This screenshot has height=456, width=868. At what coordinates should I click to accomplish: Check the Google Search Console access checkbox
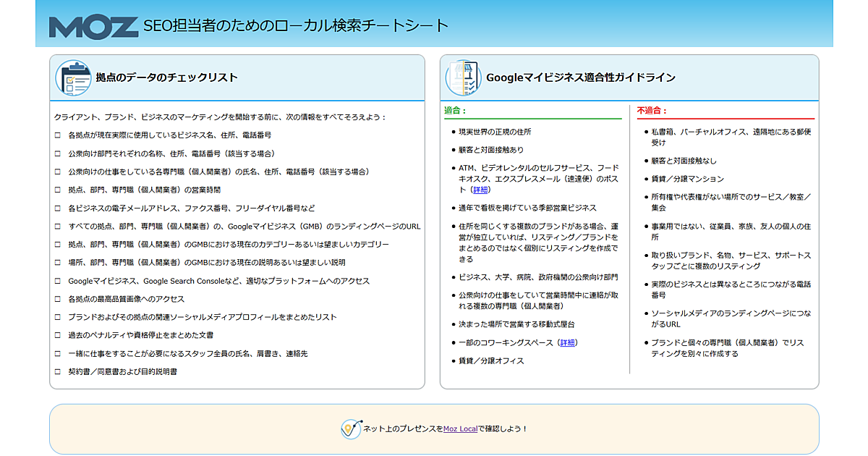[x=58, y=281]
